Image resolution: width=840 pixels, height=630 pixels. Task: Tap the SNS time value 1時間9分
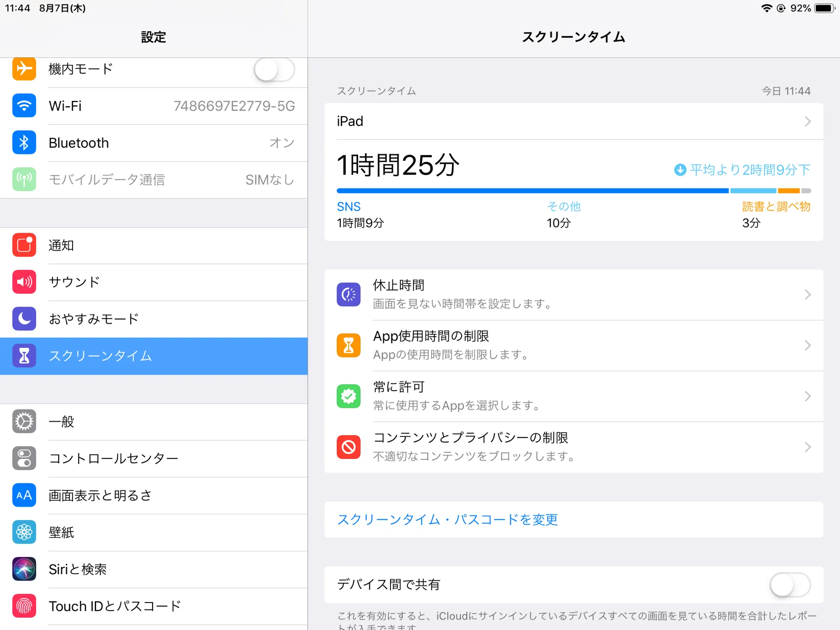361,223
